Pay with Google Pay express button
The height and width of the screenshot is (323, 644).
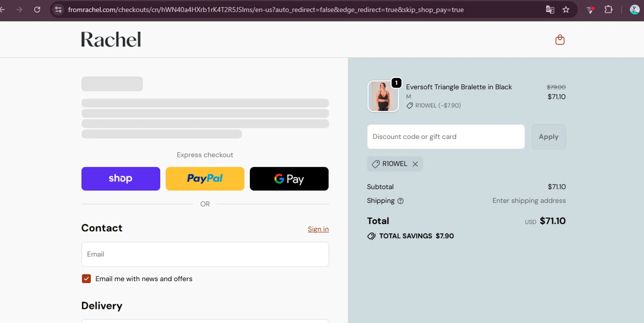pyautogui.click(x=289, y=179)
